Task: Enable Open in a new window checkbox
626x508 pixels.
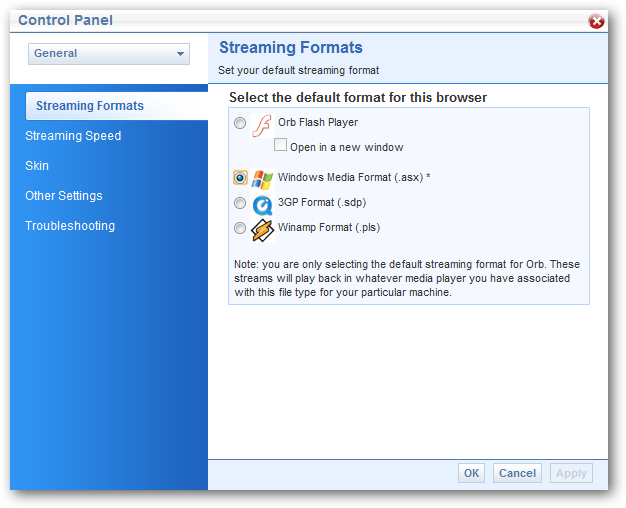Action: pos(280,145)
